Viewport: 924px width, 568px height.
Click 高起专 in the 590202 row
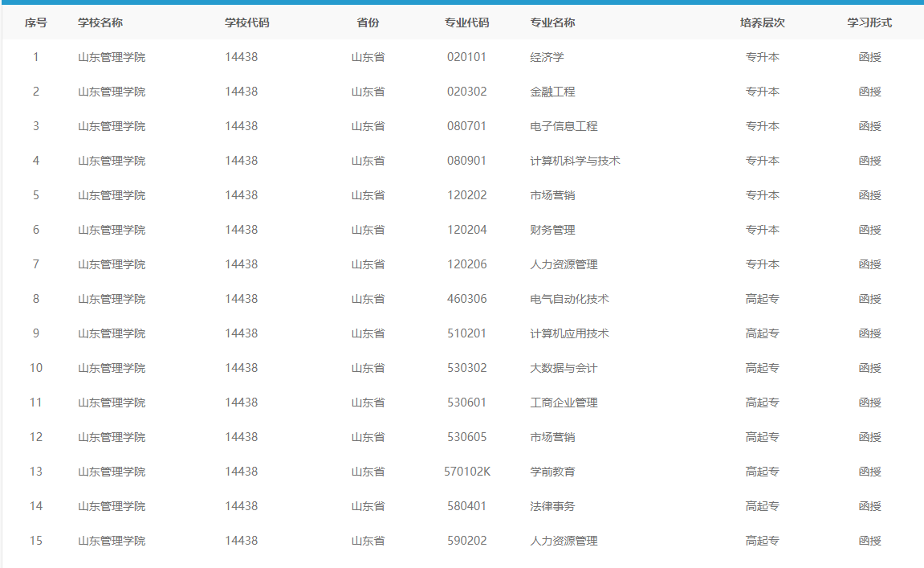pyautogui.click(x=763, y=541)
